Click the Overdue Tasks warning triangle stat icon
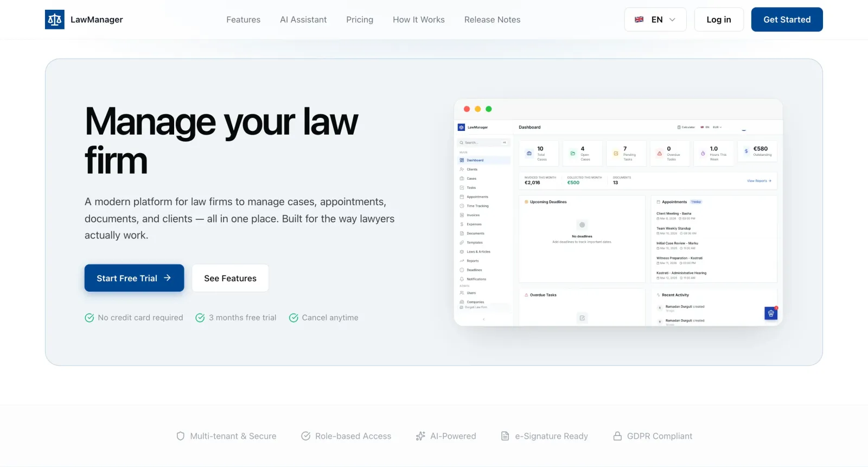Image resolution: width=868 pixels, height=467 pixels. (660, 154)
